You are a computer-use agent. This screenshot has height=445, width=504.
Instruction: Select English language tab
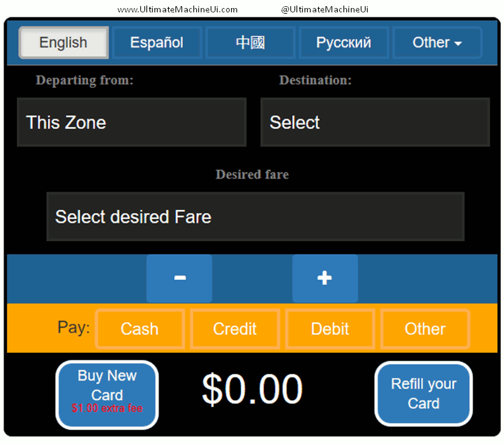pos(64,43)
